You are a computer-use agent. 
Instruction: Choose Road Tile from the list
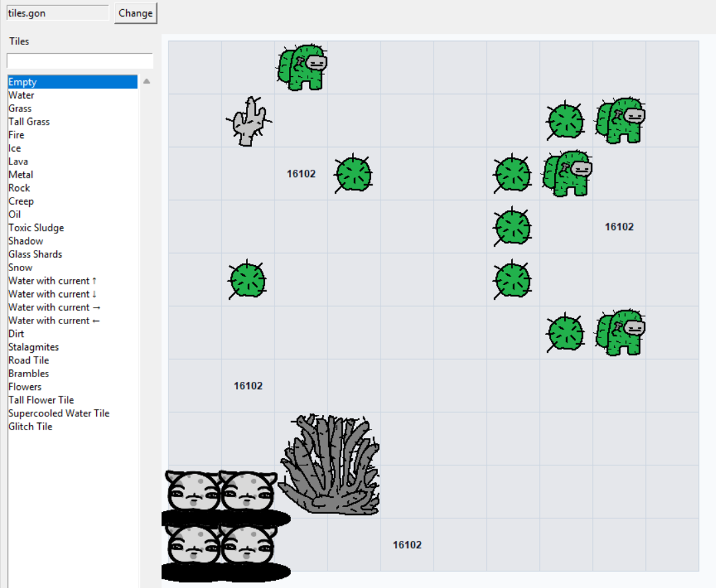[x=72, y=360]
